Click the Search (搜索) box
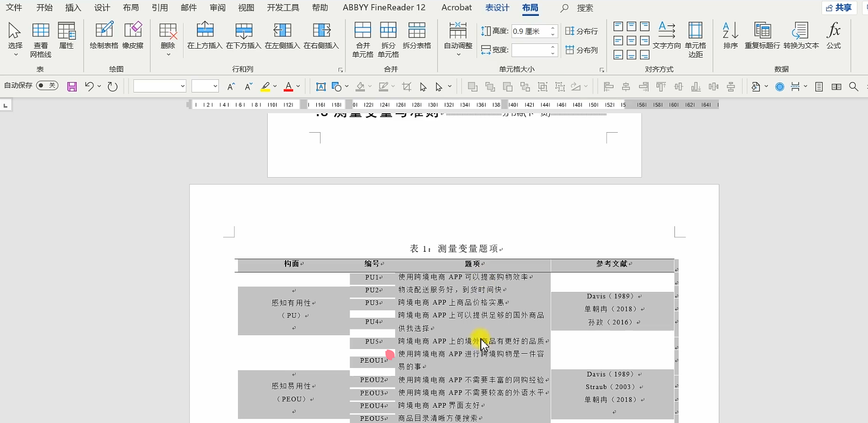The height and width of the screenshot is (423, 868). pyautogui.click(x=578, y=8)
